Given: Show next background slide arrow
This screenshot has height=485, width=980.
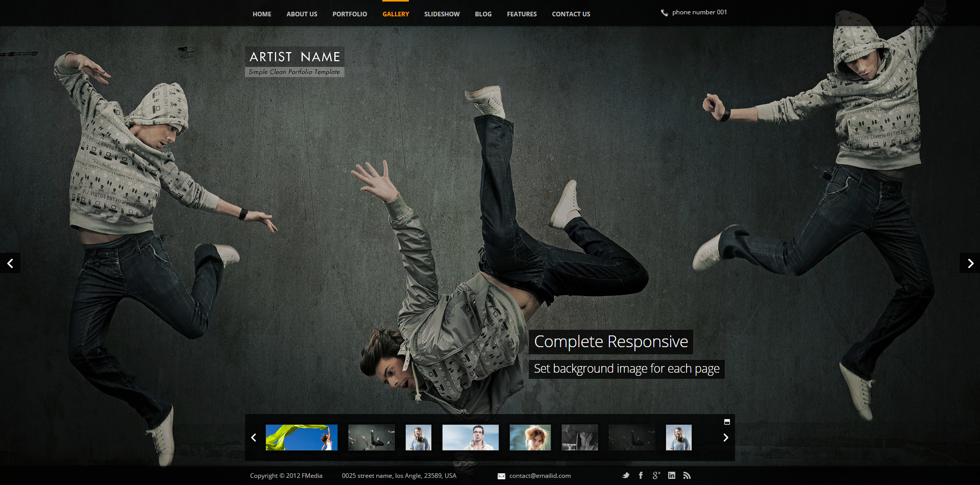Looking at the screenshot, I should pos(970,263).
